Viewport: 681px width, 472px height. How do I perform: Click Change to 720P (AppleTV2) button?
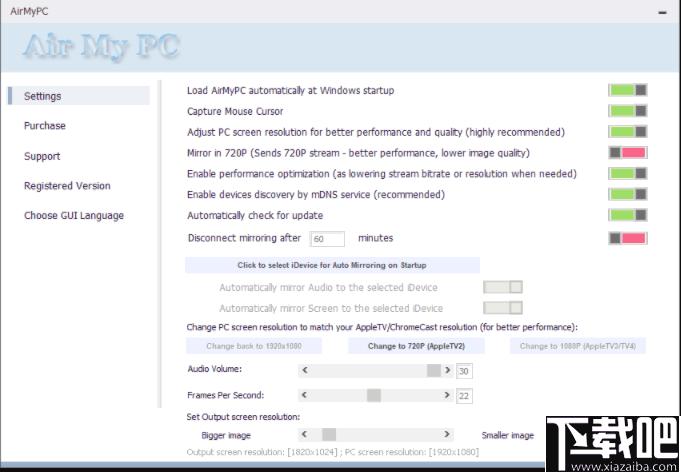[417, 346]
